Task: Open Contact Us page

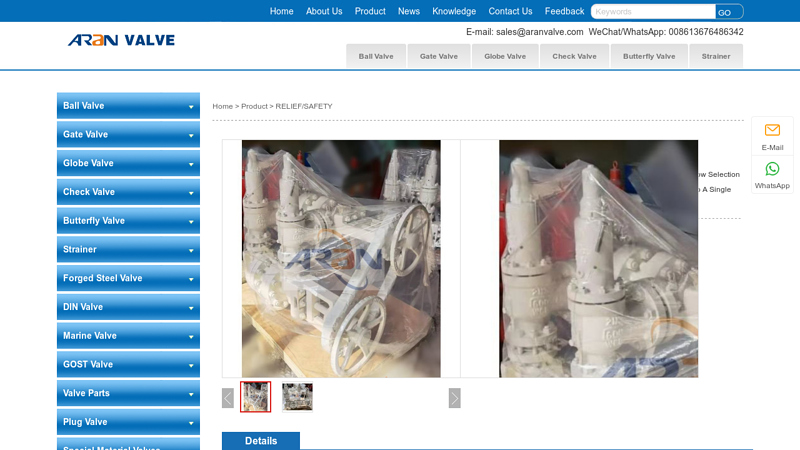Action: click(x=510, y=11)
